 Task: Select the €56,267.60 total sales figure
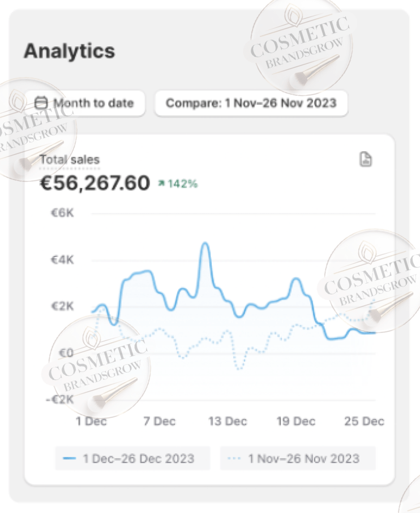pos(95,183)
